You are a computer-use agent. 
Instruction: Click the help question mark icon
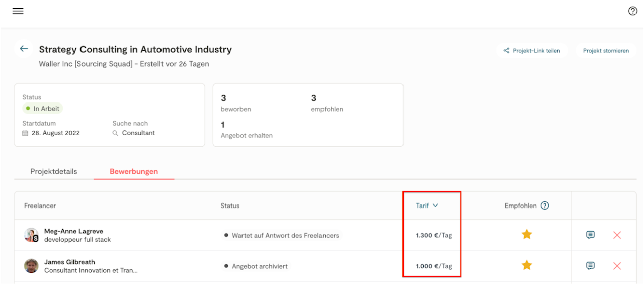point(633,11)
